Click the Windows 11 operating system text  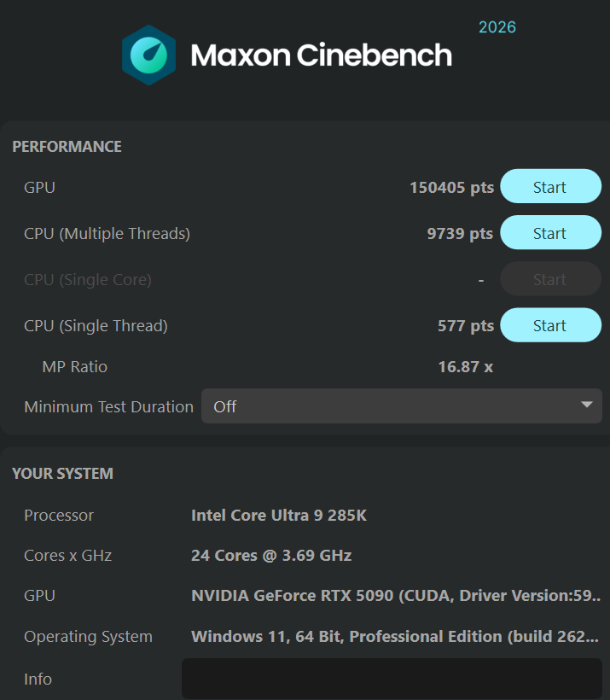396,637
